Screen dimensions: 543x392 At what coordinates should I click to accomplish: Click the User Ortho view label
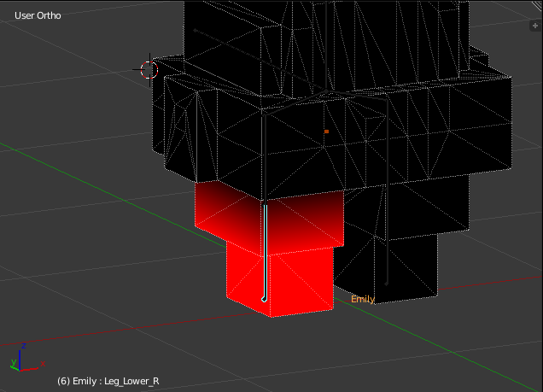[x=38, y=15]
